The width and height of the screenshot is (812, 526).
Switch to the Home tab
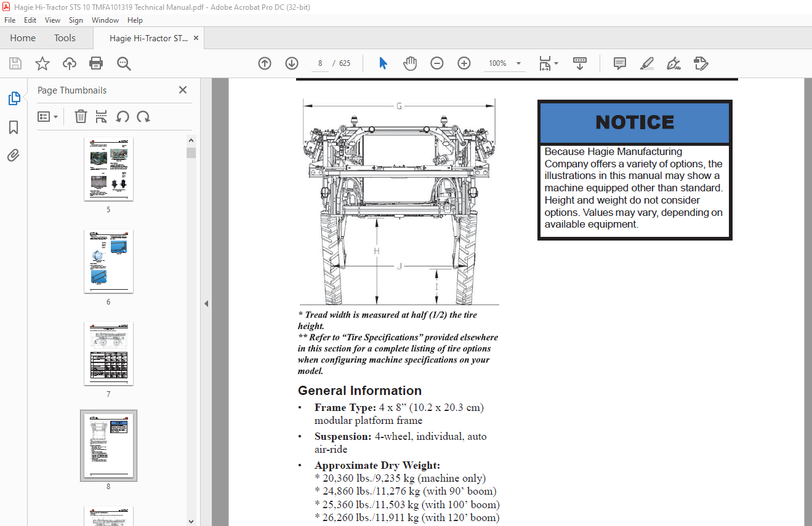23,38
